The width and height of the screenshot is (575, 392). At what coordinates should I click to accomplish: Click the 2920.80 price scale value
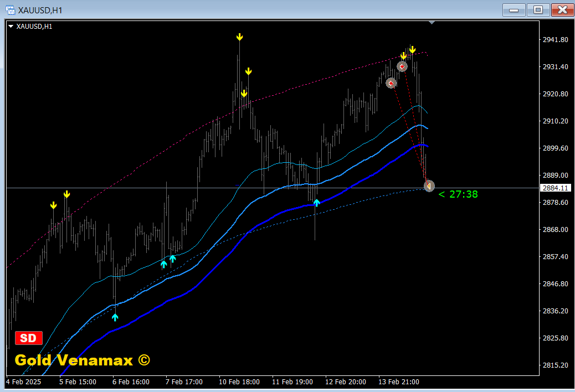click(555, 94)
